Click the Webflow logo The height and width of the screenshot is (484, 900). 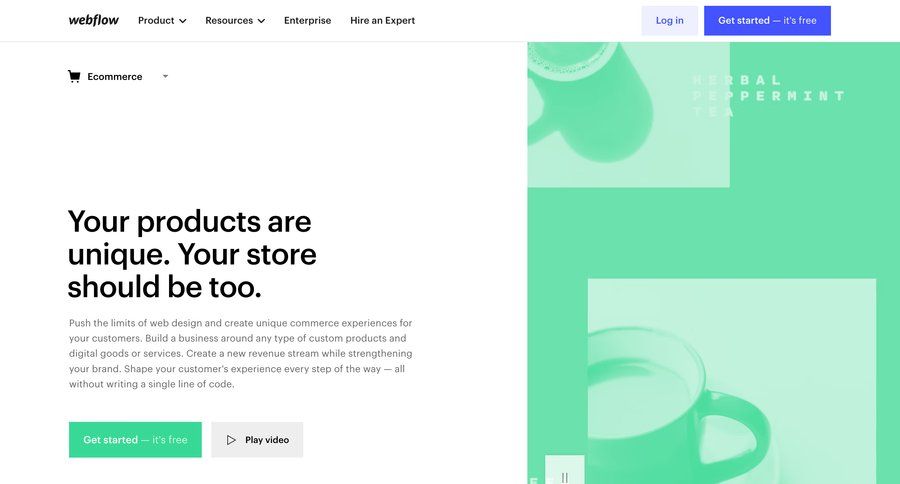94,20
